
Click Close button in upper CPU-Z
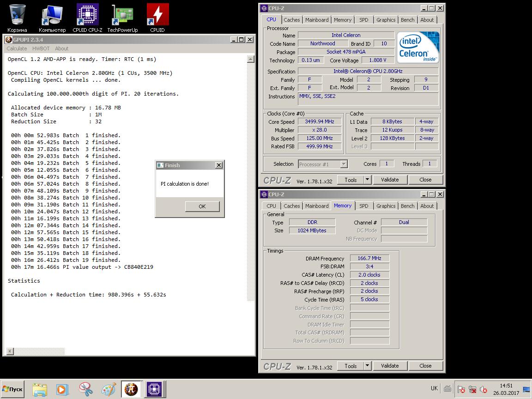425,180
